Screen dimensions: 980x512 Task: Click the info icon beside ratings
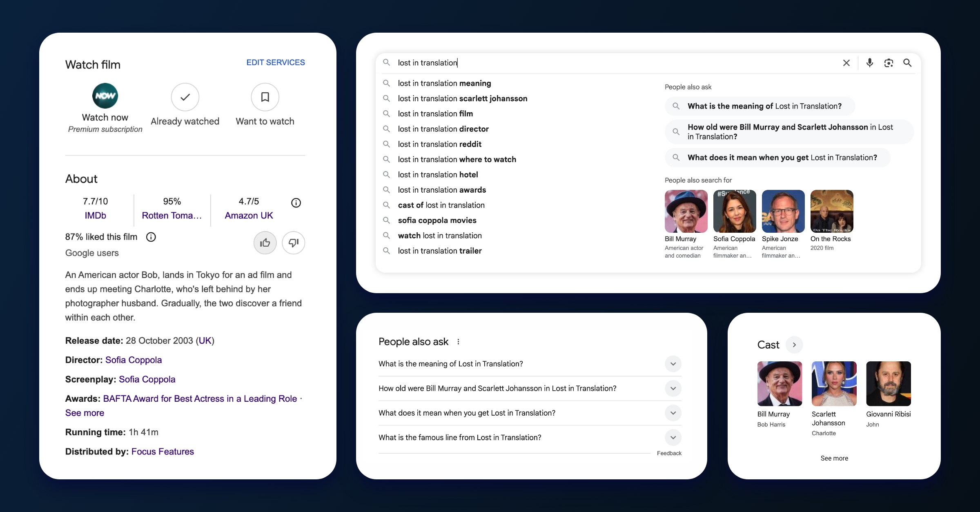tap(296, 203)
